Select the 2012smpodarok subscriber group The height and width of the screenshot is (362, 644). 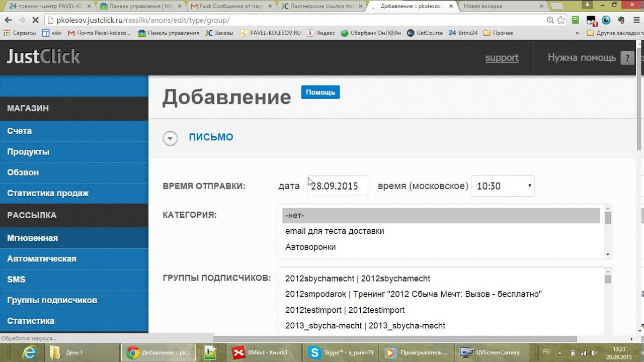[x=441, y=294]
